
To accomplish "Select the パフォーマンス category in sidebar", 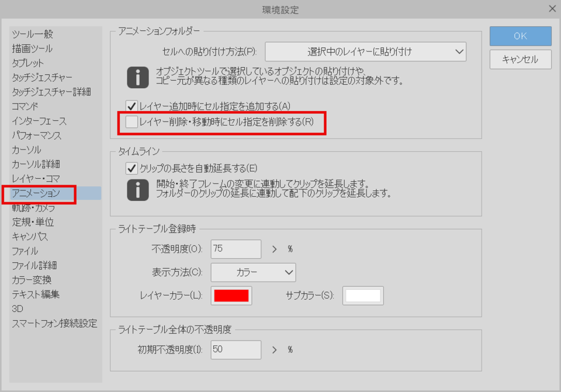I will point(32,136).
